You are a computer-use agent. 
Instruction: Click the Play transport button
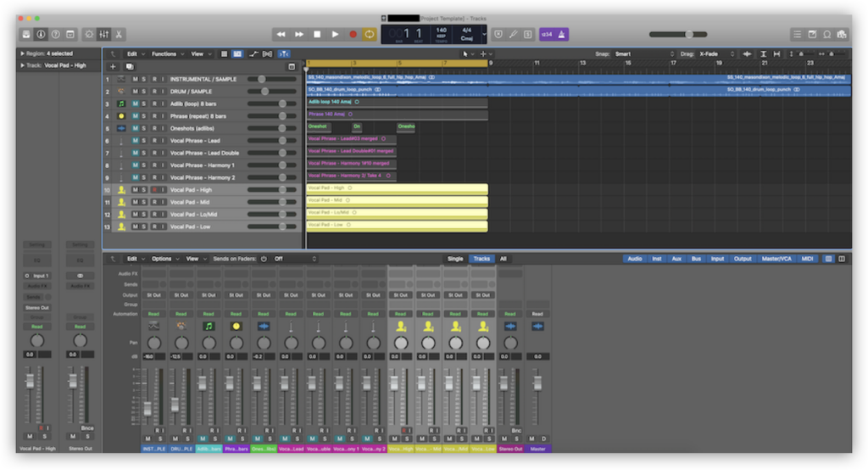(x=335, y=35)
